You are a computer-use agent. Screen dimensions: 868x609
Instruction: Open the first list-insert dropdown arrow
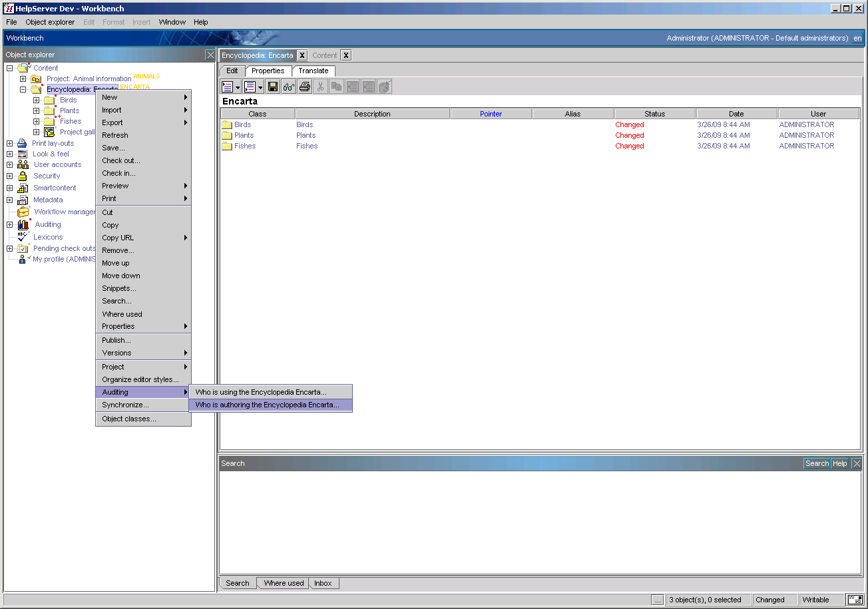click(x=238, y=87)
